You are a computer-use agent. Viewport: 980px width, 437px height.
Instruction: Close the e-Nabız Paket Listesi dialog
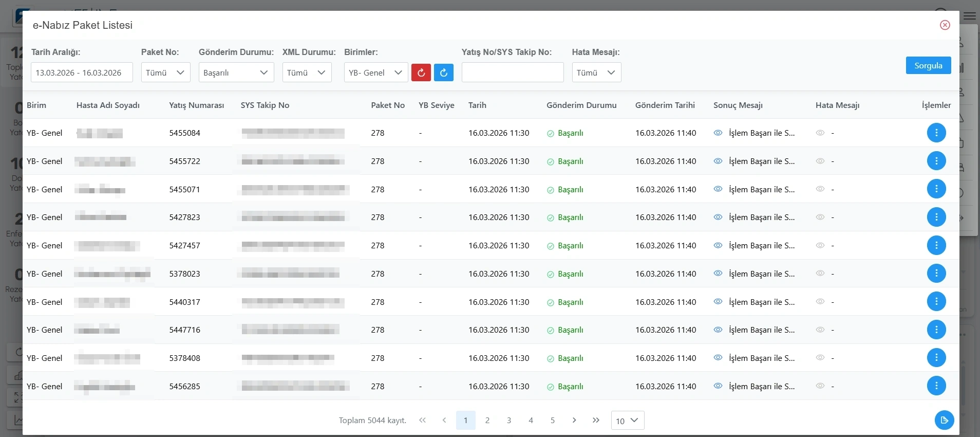click(x=945, y=25)
